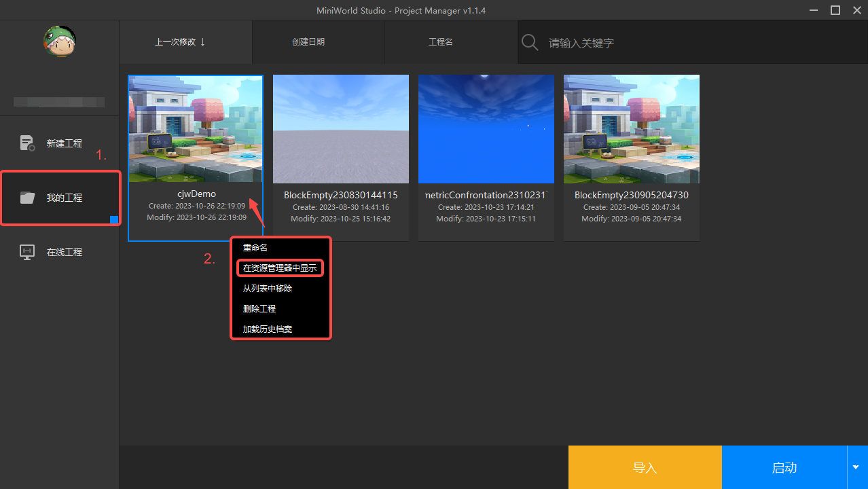Select the cjwDemo project thumbnail
868x489 pixels.
(196, 129)
